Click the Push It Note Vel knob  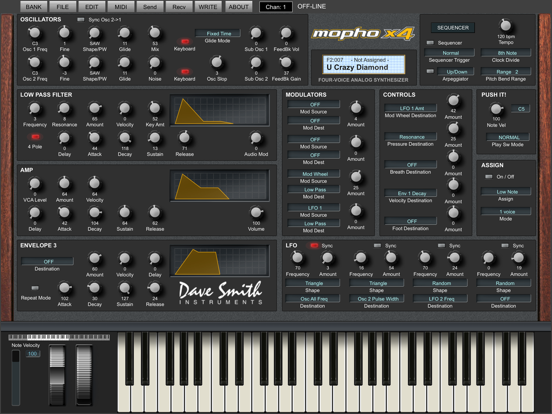pos(496,109)
